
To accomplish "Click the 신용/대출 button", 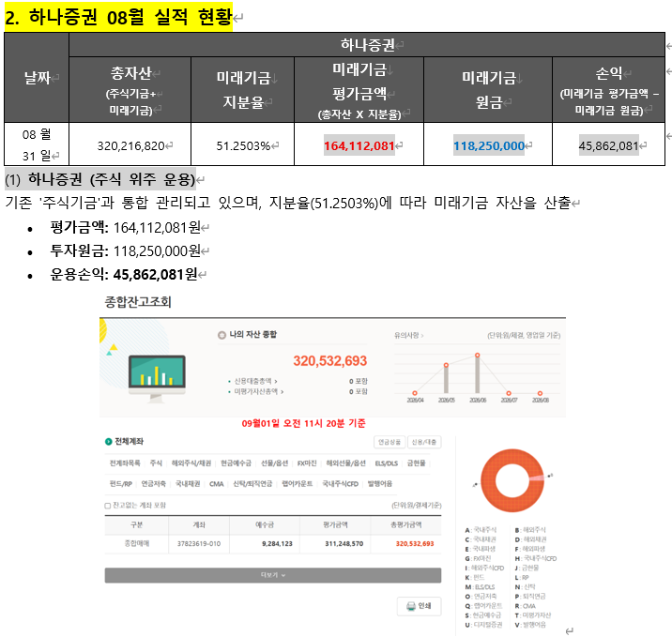I will pos(424,442).
